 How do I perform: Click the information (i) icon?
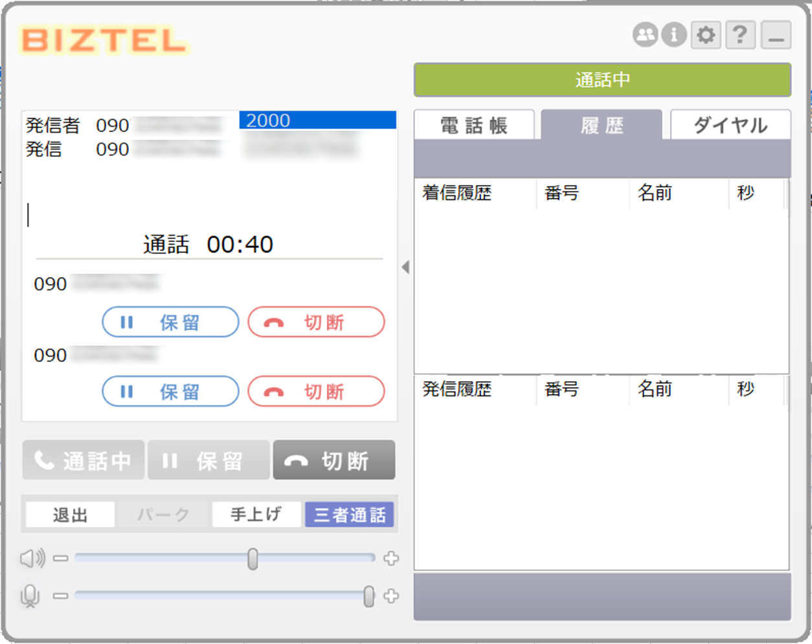tap(673, 34)
